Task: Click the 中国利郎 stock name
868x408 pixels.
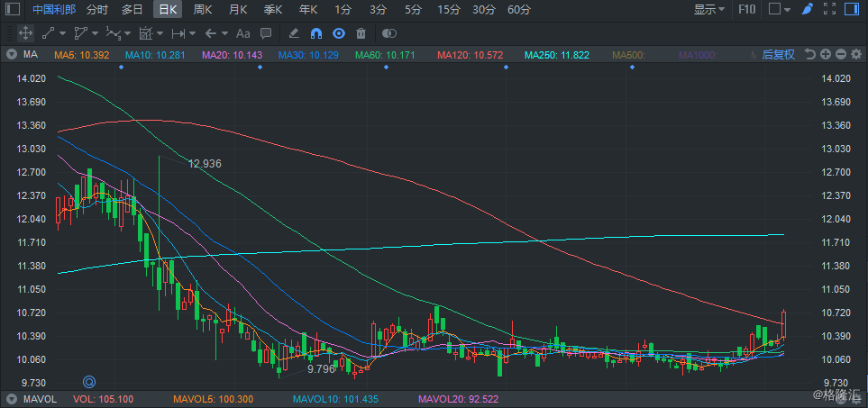Action: [54, 9]
